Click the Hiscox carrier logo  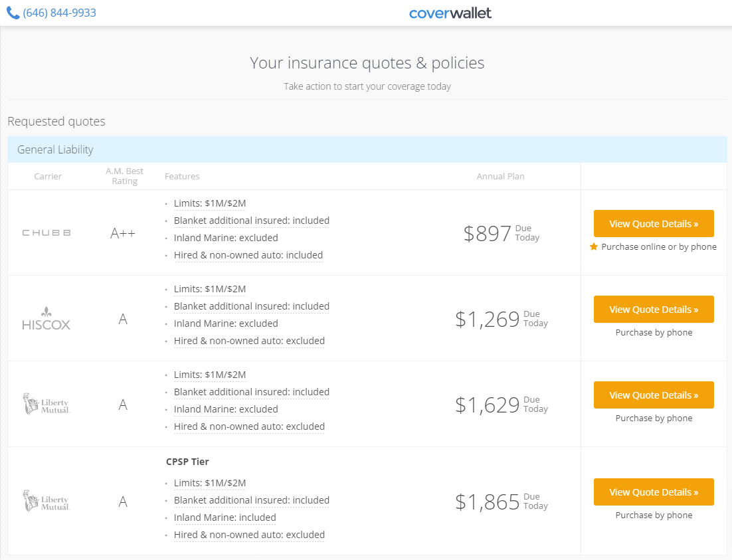tap(46, 319)
